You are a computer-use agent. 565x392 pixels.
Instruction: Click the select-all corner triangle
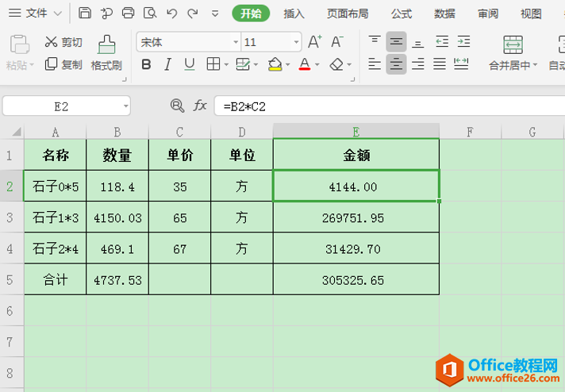coord(16,131)
